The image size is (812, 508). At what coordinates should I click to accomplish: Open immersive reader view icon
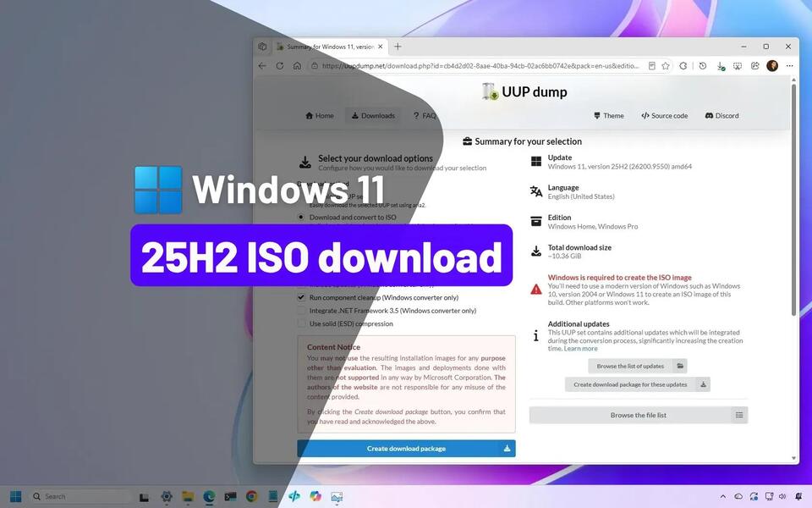(x=652, y=66)
